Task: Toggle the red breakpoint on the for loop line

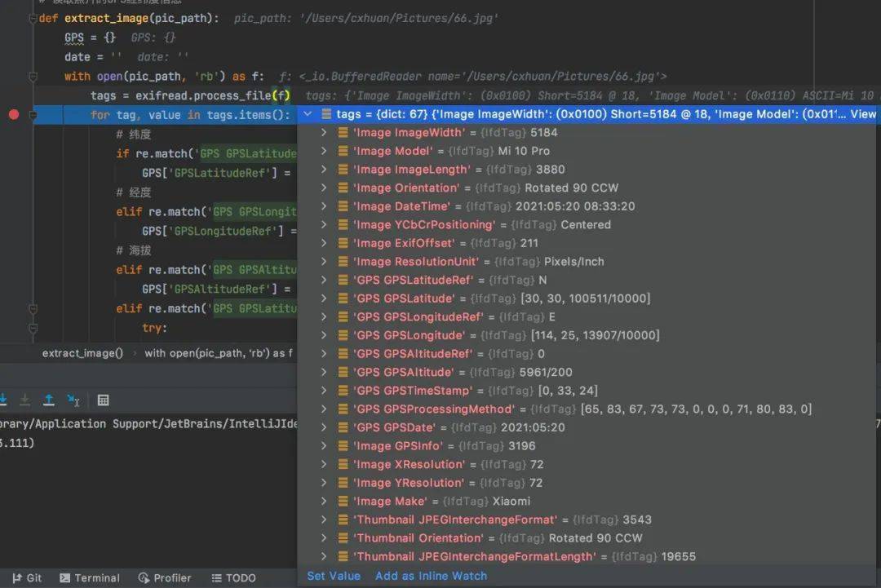Action: (x=13, y=114)
